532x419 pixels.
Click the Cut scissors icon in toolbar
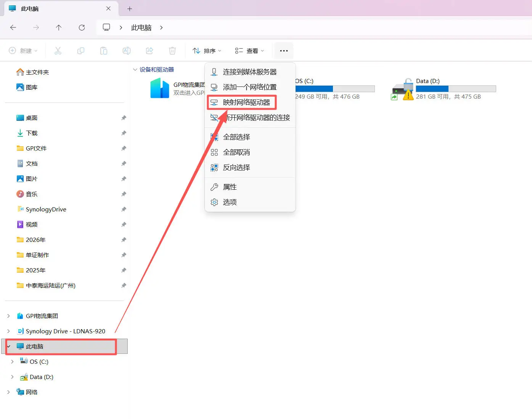[x=58, y=51]
